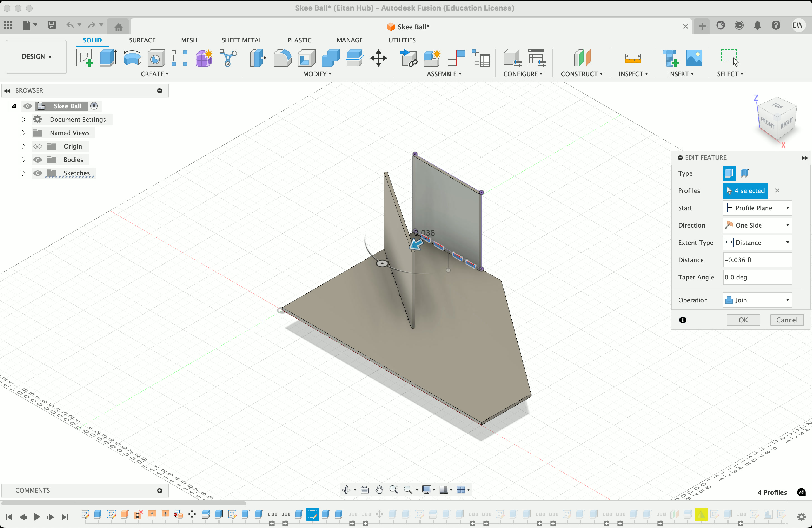The image size is (812, 528).
Task: Click the Shell tool icon
Action: click(306, 58)
